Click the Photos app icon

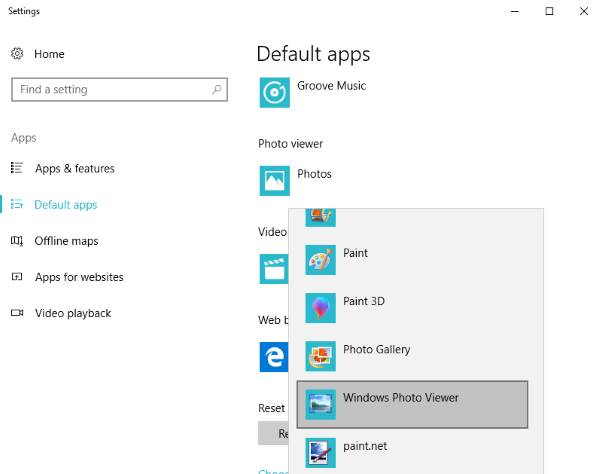click(274, 180)
